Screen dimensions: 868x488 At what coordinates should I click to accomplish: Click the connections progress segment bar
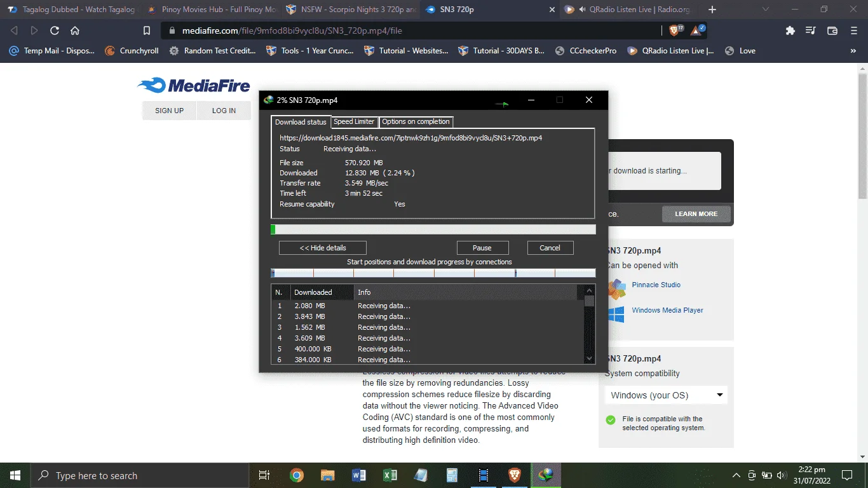point(433,273)
